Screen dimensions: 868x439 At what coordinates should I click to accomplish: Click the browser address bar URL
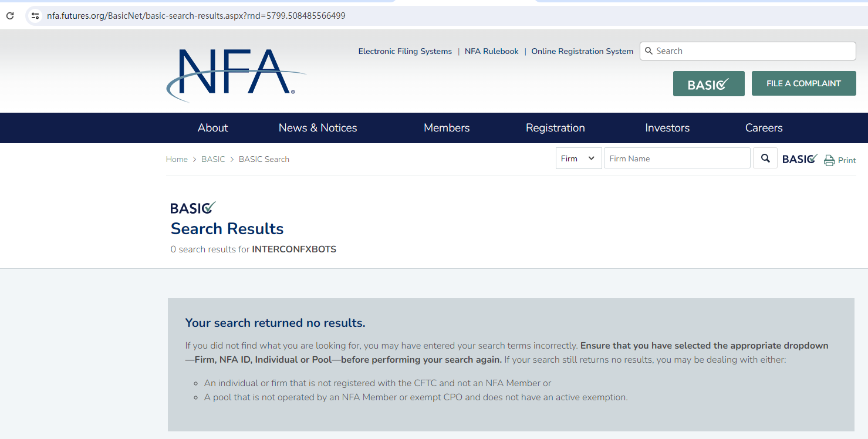click(196, 16)
